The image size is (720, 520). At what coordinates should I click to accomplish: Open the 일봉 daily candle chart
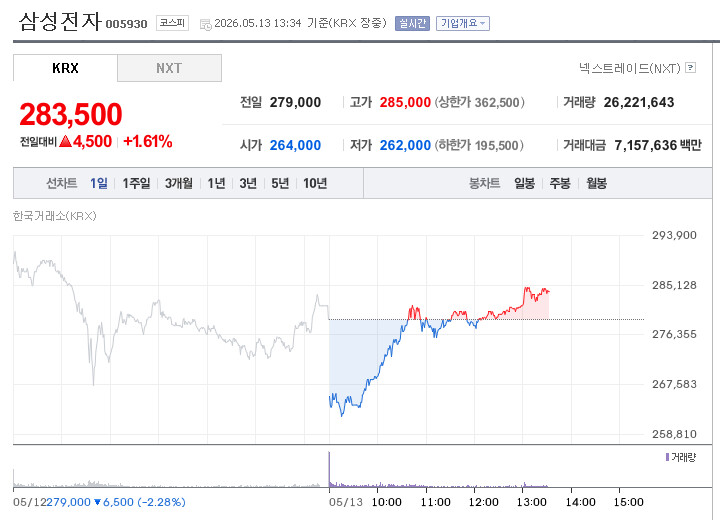click(x=524, y=183)
